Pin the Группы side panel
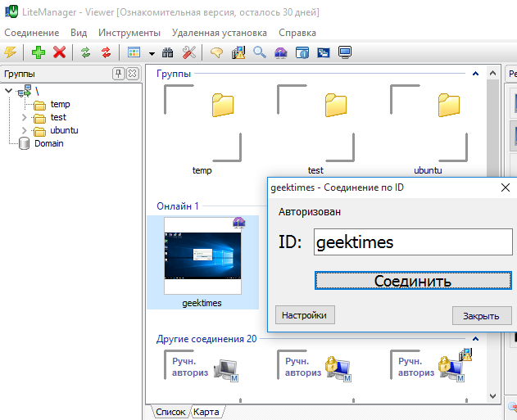 pyautogui.click(x=119, y=74)
